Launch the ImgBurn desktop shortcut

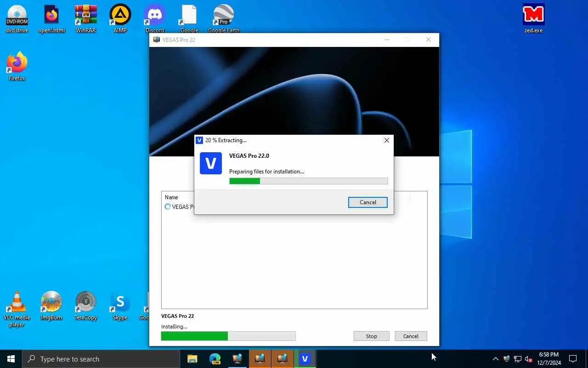[51, 305]
